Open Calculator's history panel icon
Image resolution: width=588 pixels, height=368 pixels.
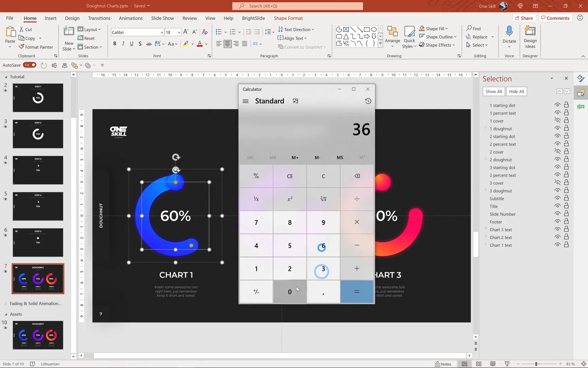point(368,101)
